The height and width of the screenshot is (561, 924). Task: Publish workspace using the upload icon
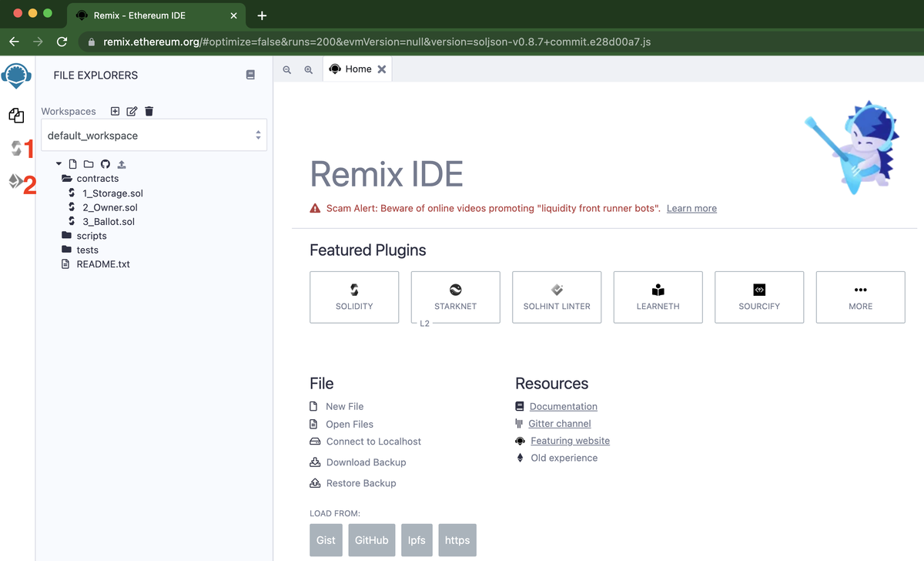tap(120, 163)
